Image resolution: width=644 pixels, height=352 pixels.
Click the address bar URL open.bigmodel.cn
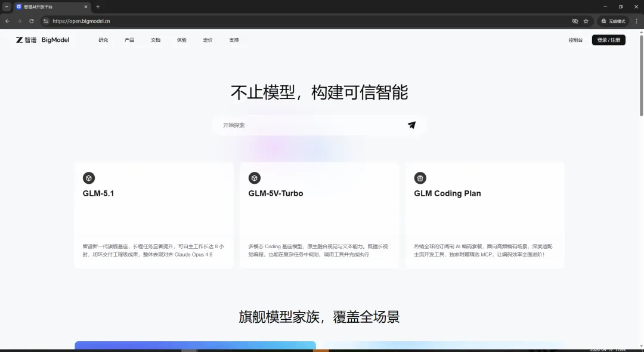[x=81, y=21]
